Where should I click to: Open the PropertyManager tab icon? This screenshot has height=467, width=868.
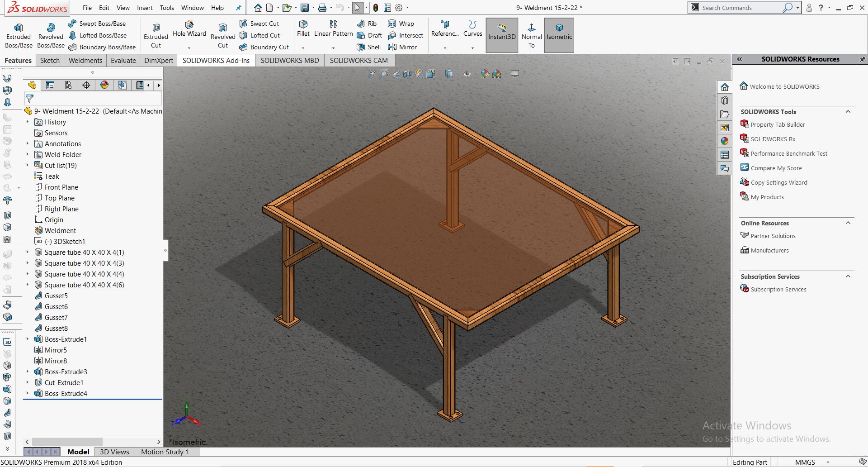50,85
